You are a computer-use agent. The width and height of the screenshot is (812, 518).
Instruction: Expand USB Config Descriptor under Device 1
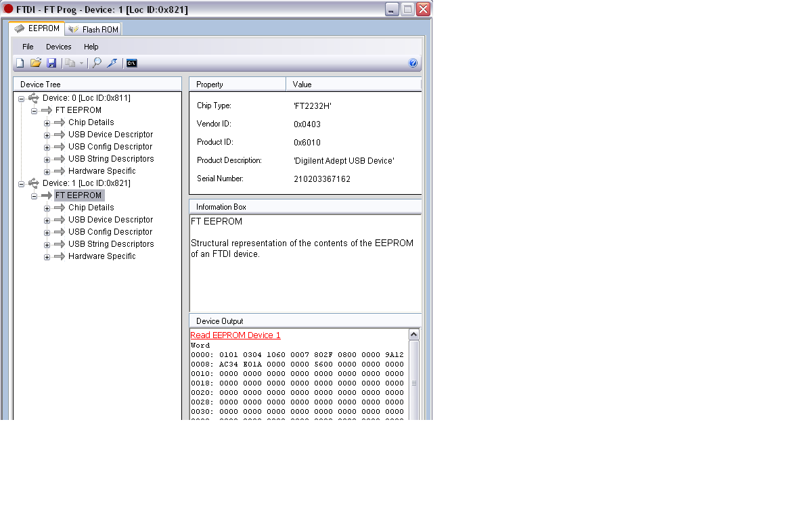point(47,233)
